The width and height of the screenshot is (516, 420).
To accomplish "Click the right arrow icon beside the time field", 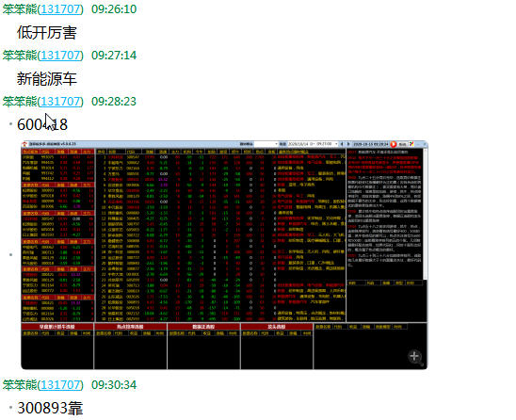I will point(348,144).
